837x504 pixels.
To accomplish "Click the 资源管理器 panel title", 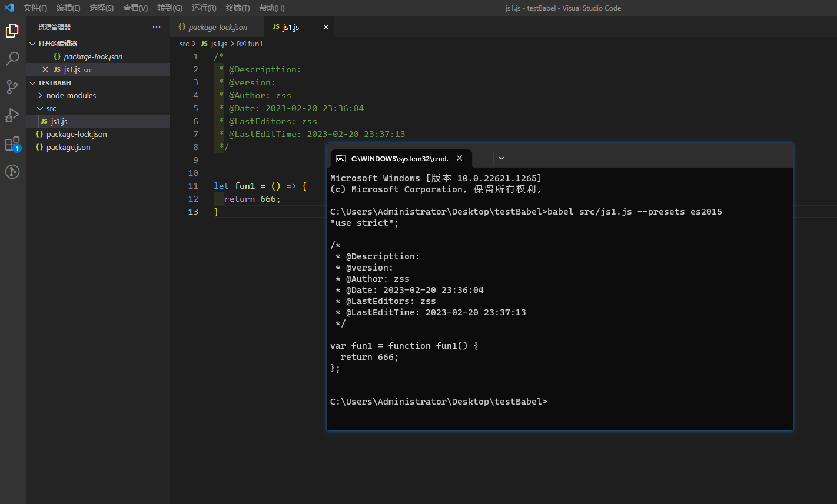I will tap(54, 27).
